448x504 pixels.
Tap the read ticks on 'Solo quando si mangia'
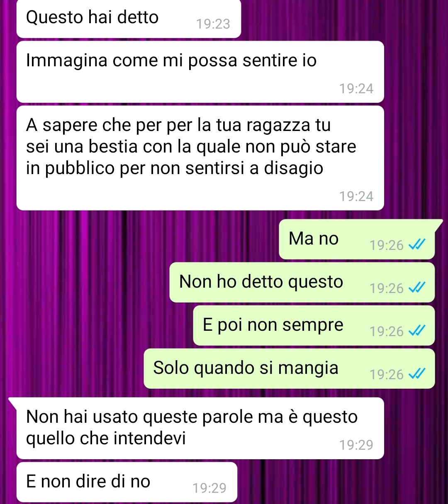[416, 375]
